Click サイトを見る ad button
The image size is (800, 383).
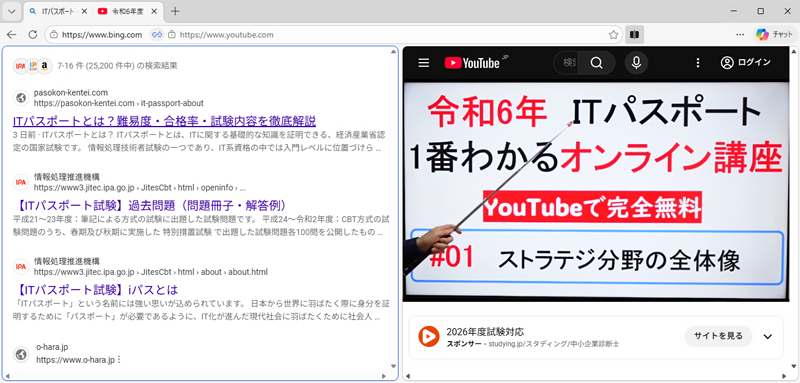tap(718, 336)
